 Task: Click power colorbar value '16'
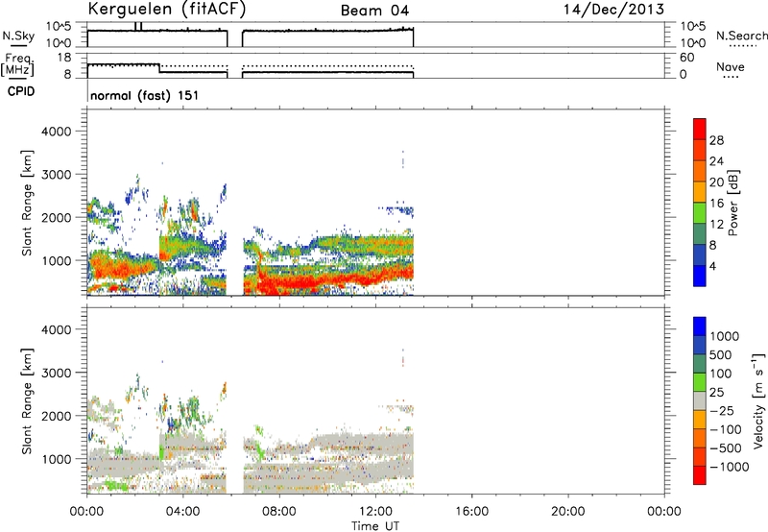[x=716, y=204]
